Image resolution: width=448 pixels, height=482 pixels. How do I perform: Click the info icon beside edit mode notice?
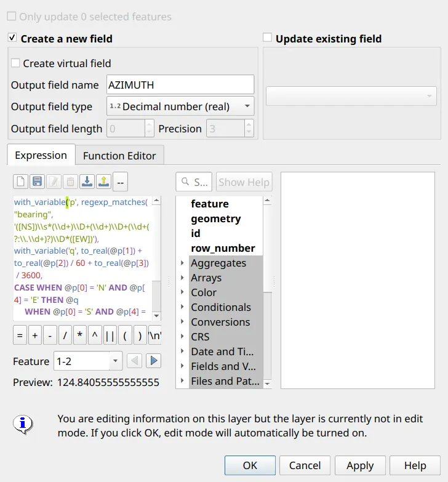[x=23, y=425]
